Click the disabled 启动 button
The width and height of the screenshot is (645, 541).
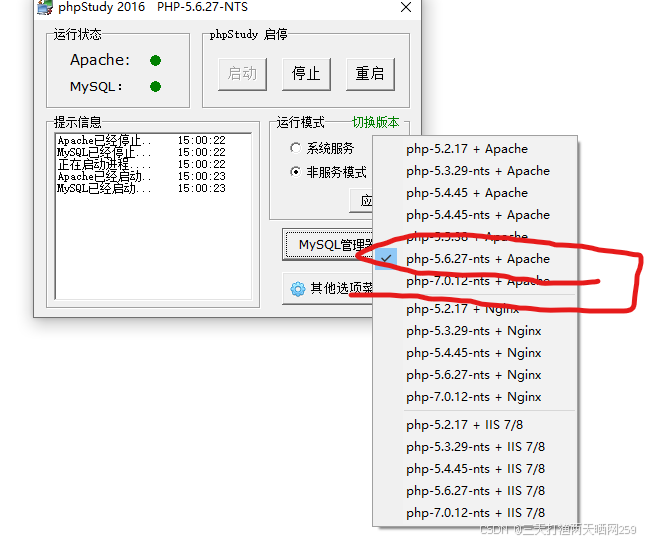tap(242, 74)
